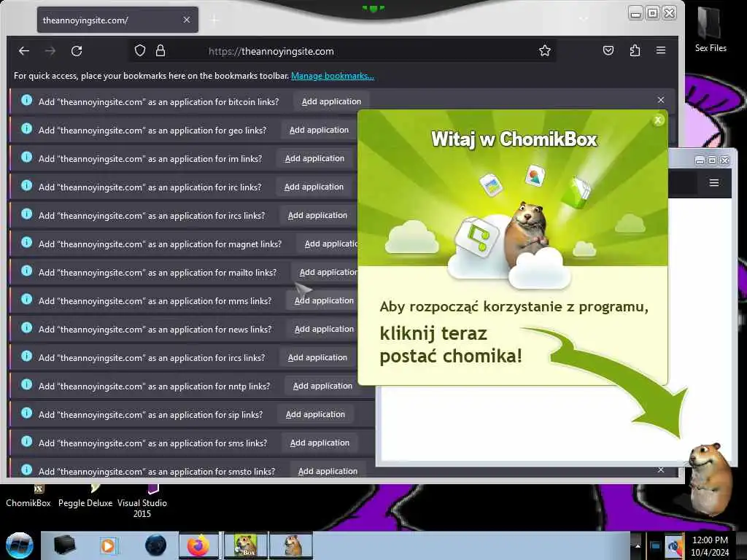
Task: Dismiss the bitcoin links notification bar
Action: [661, 100]
